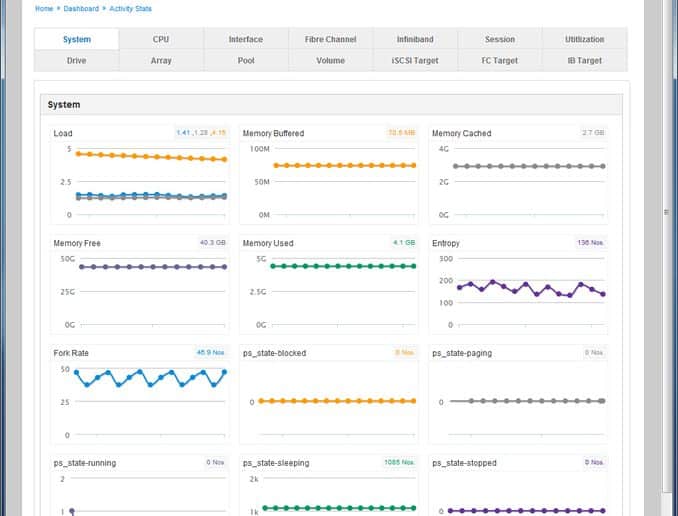
Task: Click the first point in ps_state-running chart
Action: (72, 511)
